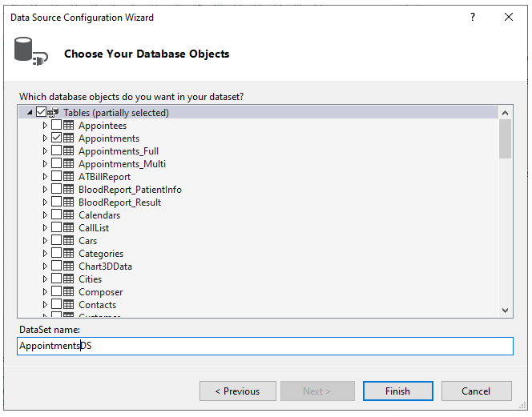
Task: Click the Tables root node icon
Action: tap(54, 113)
